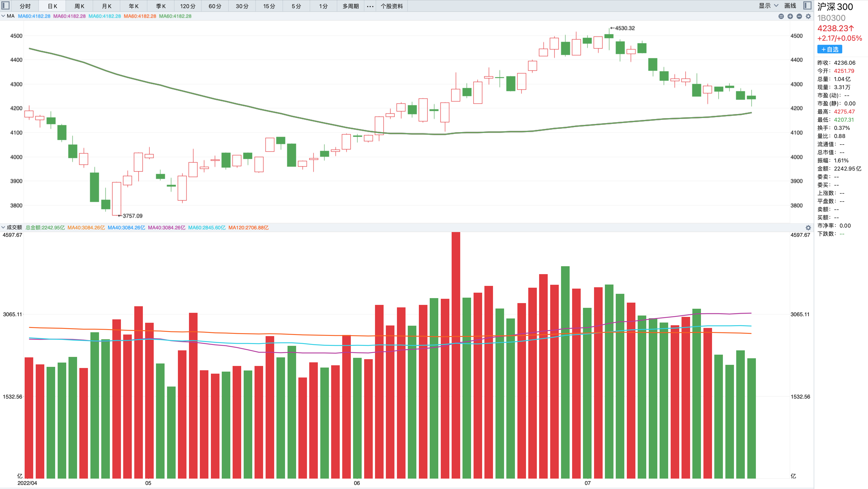This screenshot has height=489, width=868.
Task: Open 成交额 panel settings gear
Action: click(808, 228)
